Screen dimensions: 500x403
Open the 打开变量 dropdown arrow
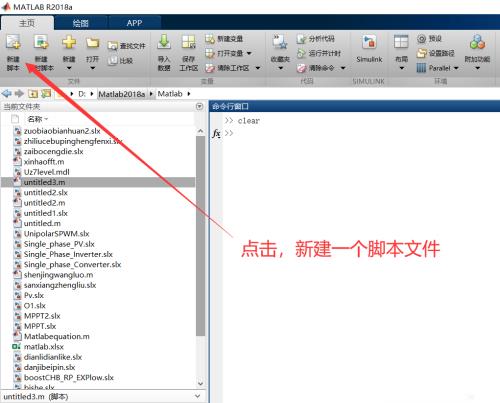tap(249, 53)
